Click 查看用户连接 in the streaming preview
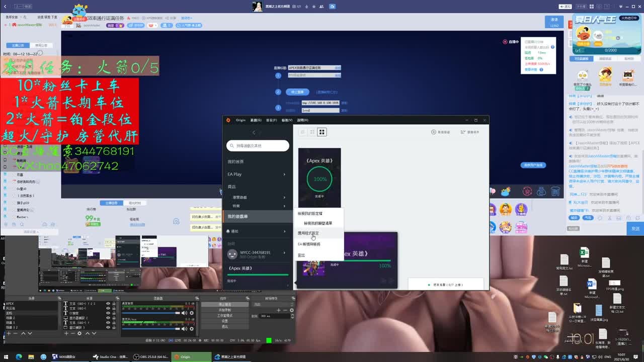The height and width of the screenshot is (362, 644). 533,165
